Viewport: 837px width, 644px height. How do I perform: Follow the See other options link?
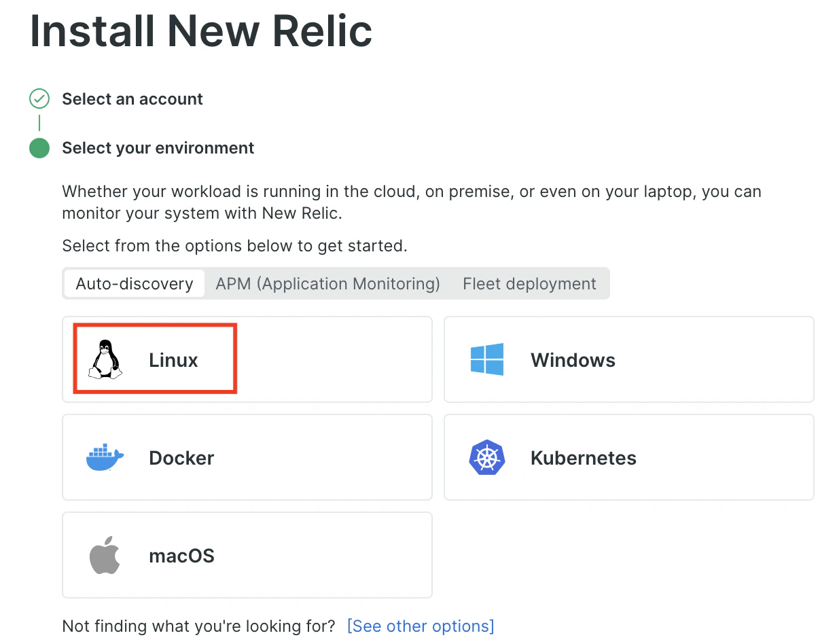pyautogui.click(x=421, y=626)
